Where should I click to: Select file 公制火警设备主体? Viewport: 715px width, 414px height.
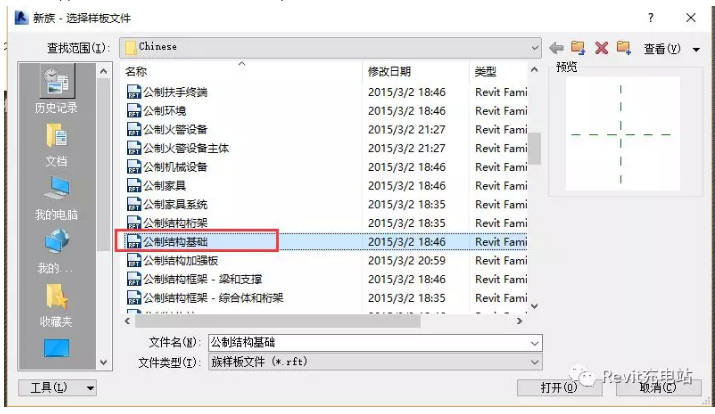click(186, 148)
